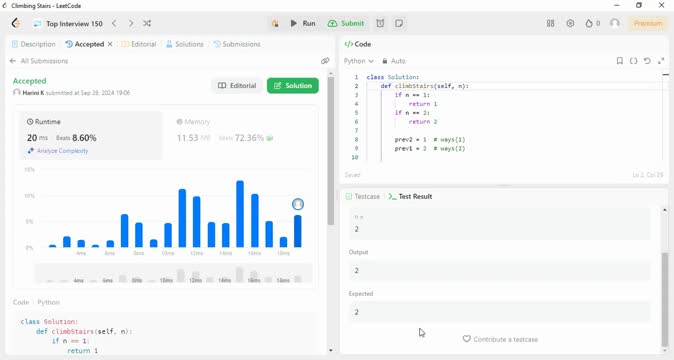Click the Expected value box
674x360 pixels.
500,312
